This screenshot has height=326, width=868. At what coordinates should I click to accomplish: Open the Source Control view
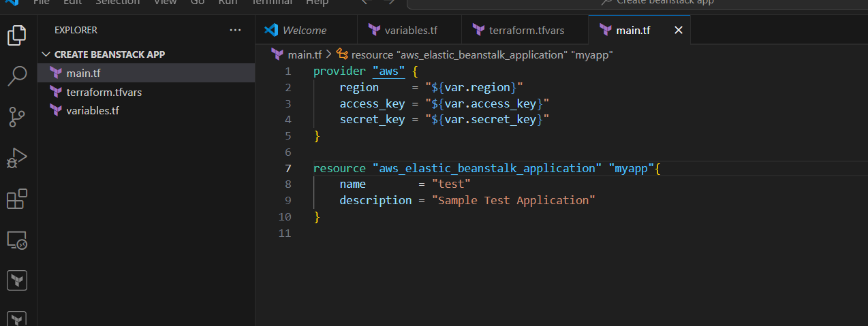17,117
